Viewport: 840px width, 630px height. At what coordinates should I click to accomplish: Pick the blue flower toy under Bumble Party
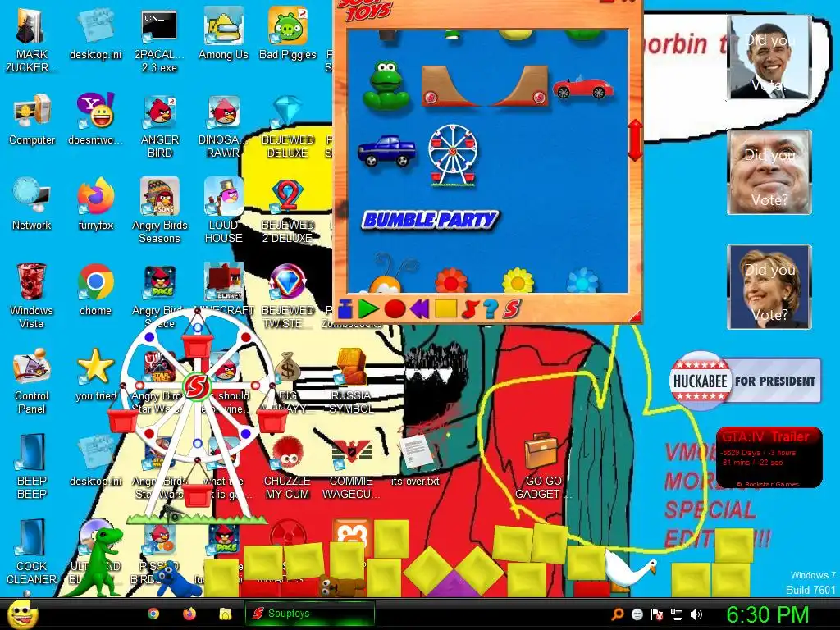[582, 281]
